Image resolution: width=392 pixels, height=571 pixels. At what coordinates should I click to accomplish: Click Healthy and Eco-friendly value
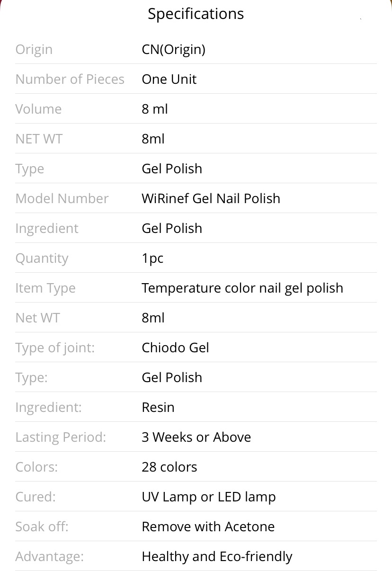click(x=217, y=556)
